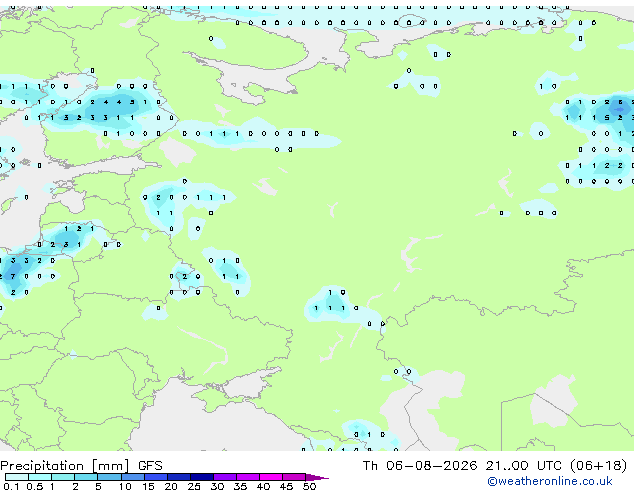
Task: Click the '0.1' legend scale label
Action: coord(11,486)
